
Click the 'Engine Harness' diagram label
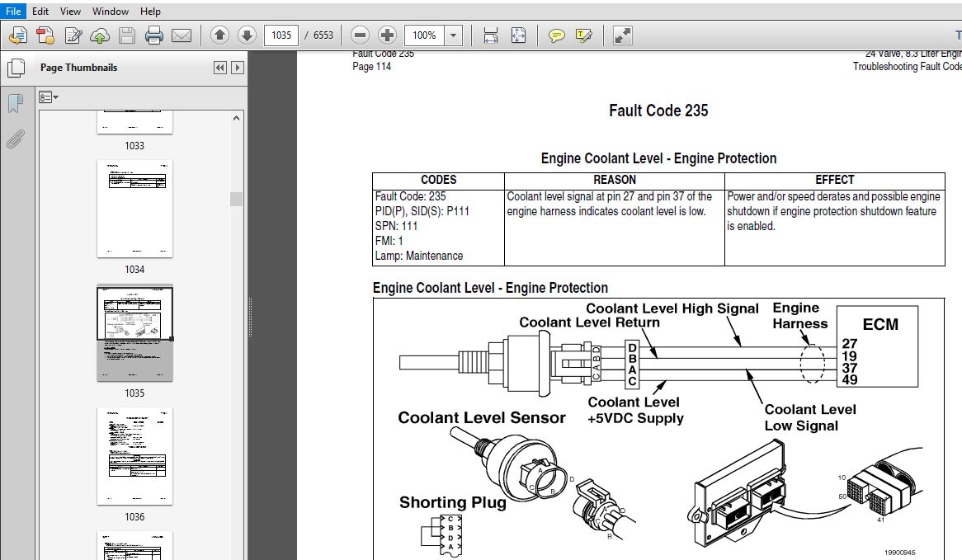tap(800, 316)
